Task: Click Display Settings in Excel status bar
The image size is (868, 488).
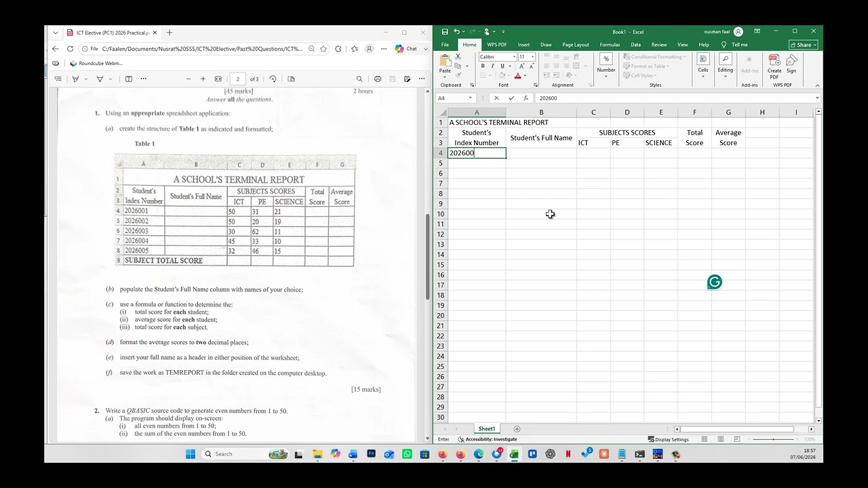Action: pos(668,439)
